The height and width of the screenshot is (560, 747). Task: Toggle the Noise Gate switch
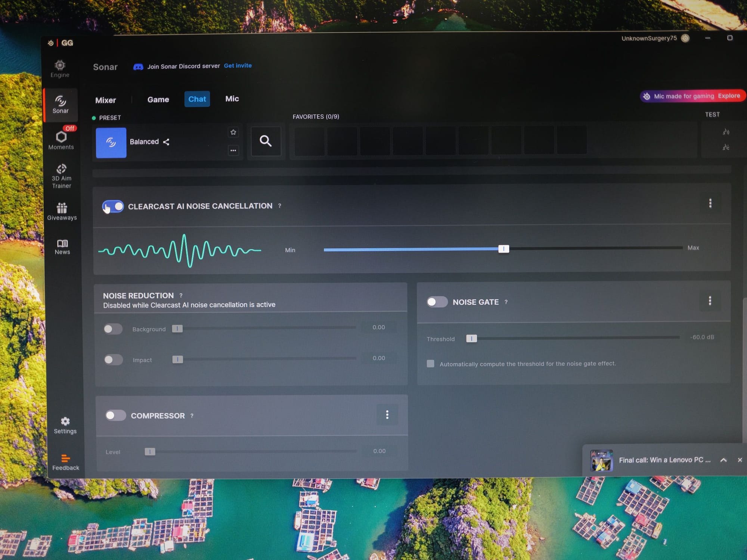tap(437, 302)
